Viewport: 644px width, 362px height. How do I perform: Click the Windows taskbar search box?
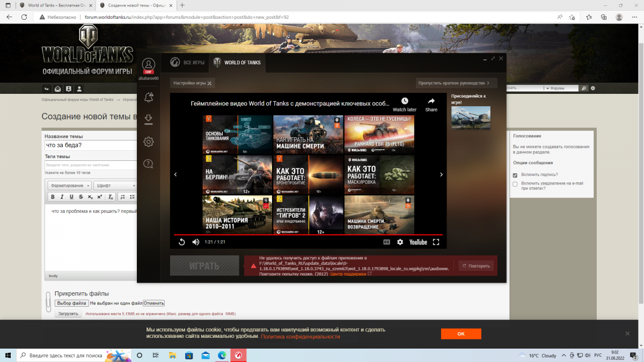coord(74,355)
